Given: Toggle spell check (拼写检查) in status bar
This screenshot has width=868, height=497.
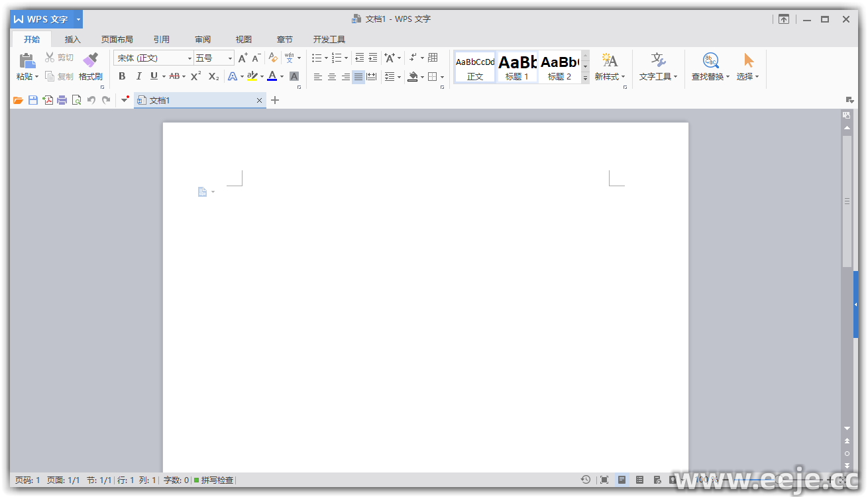Looking at the screenshot, I should pyautogui.click(x=214, y=480).
